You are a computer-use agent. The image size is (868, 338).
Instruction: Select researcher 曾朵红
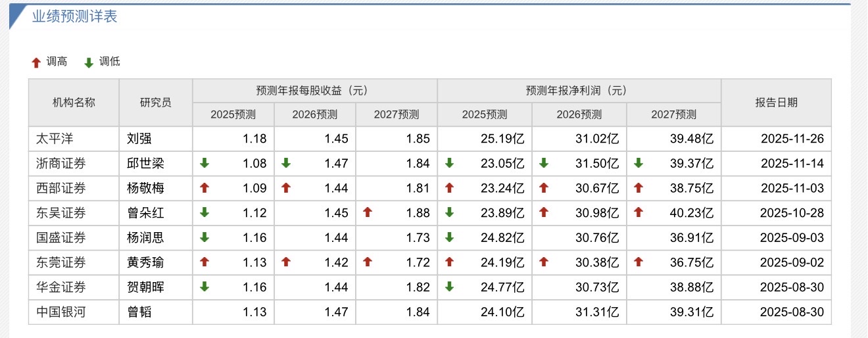[144, 212]
